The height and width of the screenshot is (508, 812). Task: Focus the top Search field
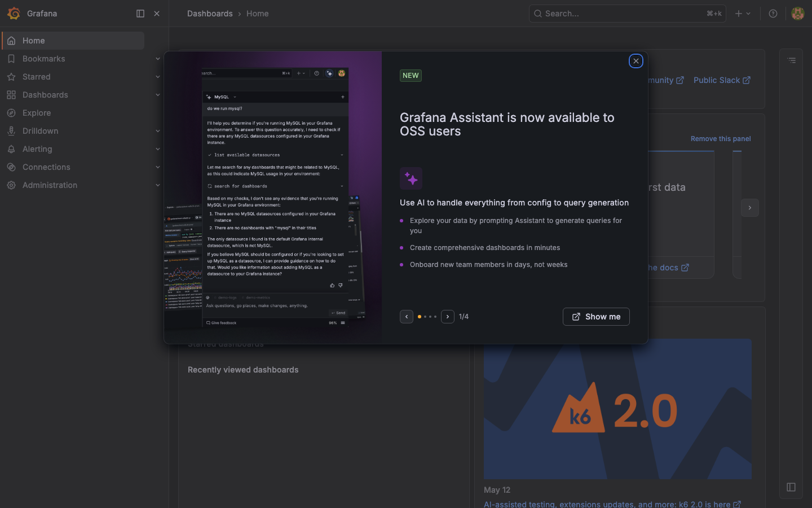[x=627, y=14]
